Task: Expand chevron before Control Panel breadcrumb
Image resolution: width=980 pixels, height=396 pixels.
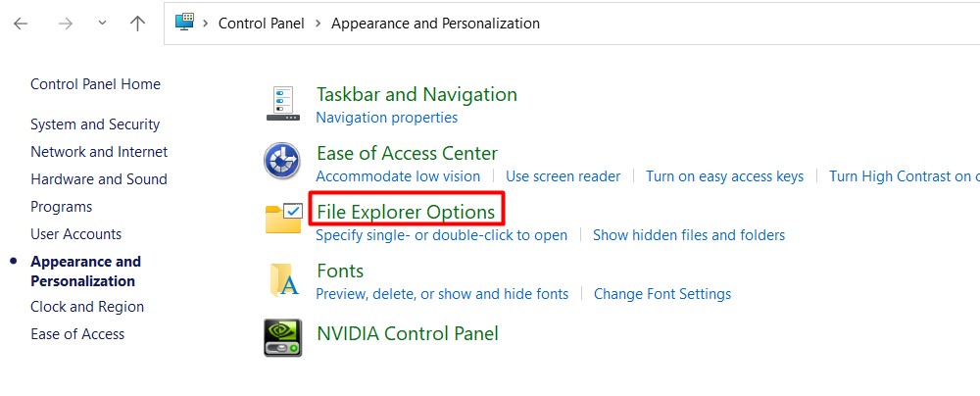Action: [206, 24]
